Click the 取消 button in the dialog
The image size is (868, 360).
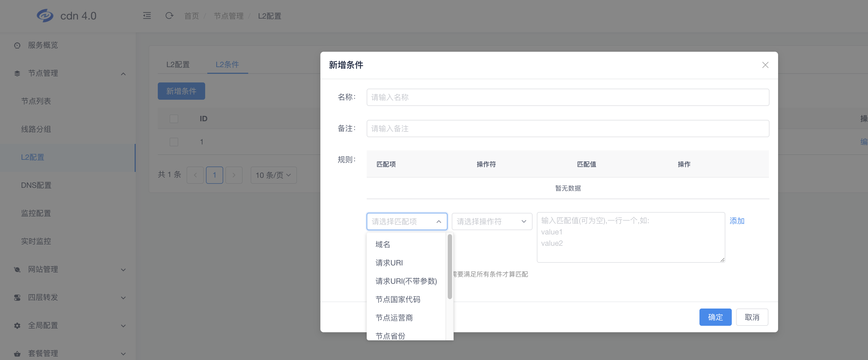(752, 317)
